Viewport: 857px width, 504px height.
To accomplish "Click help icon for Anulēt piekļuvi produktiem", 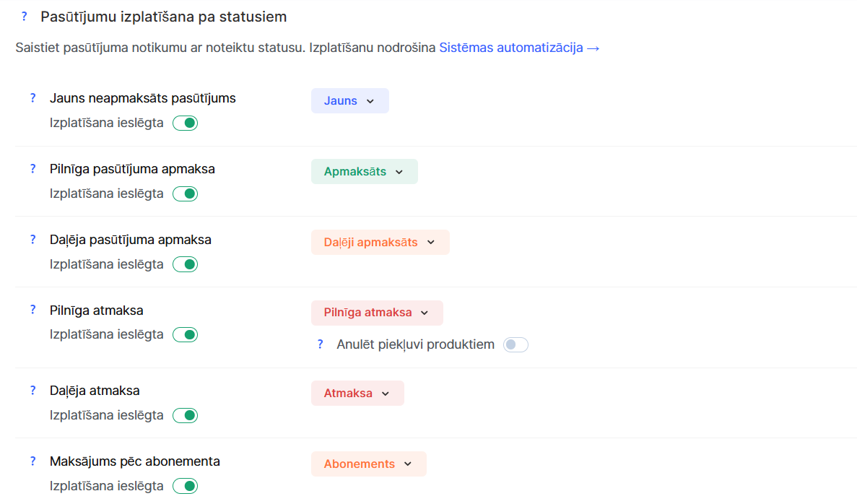I will pos(321,344).
